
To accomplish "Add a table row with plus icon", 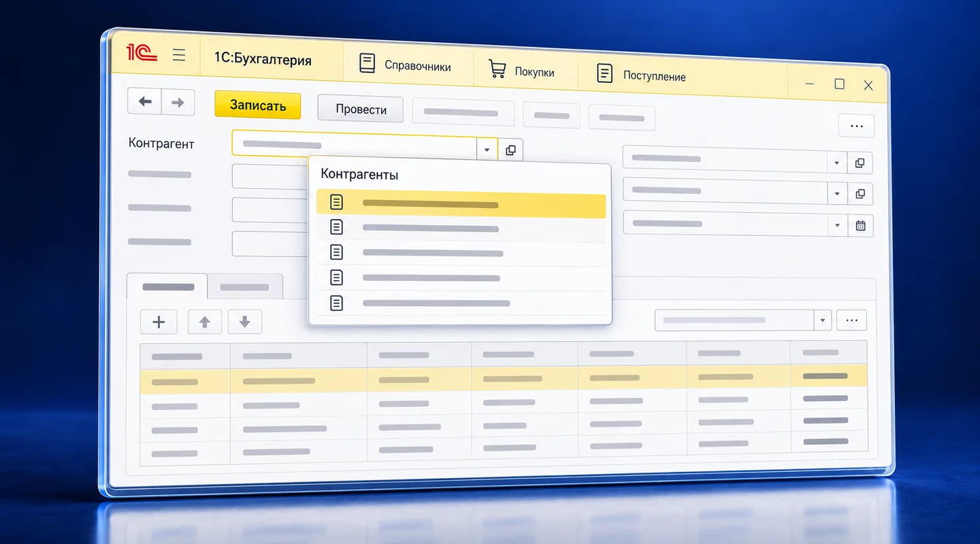I will point(159,322).
